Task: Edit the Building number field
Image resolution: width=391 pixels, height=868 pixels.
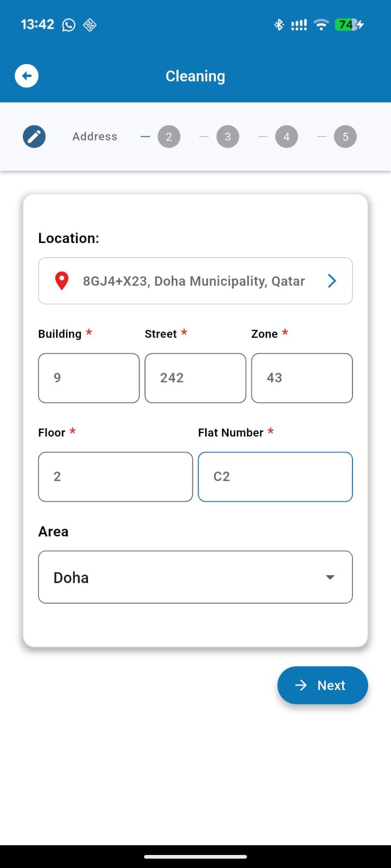Action: 89,378
